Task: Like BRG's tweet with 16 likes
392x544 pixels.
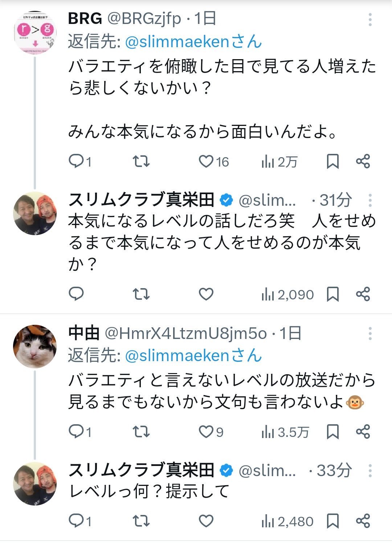Action: [x=206, y=161]
